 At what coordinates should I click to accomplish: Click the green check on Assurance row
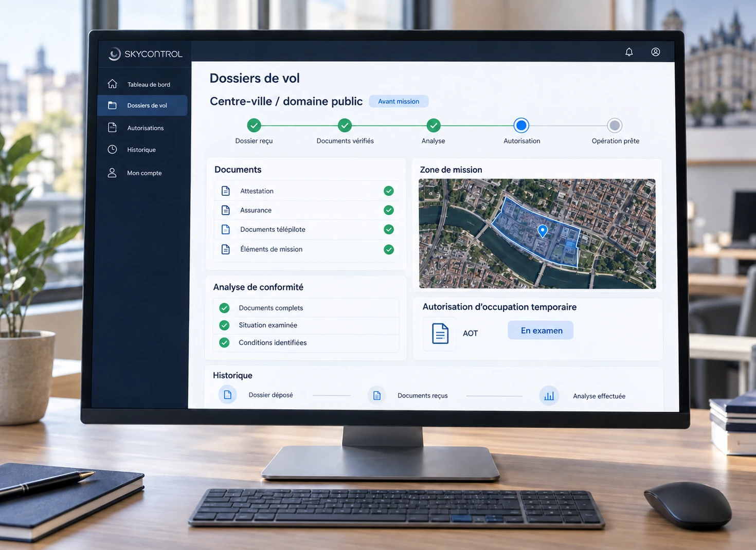coord(389,210)
